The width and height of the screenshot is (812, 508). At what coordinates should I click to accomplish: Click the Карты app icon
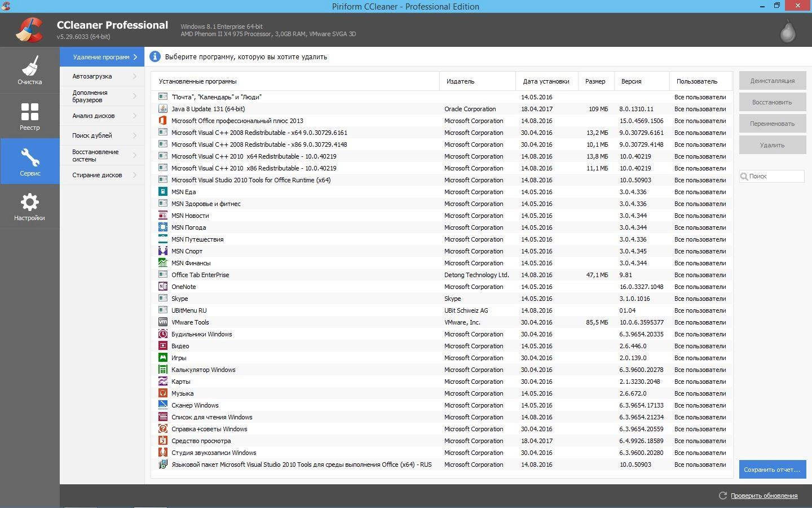click(x=163, y=382)
